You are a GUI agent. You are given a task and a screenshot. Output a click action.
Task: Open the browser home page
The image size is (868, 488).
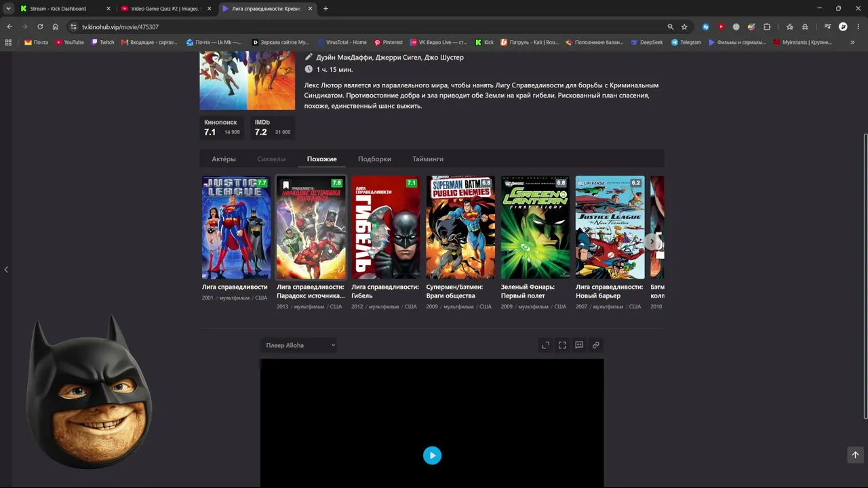[x=56, y=26]
